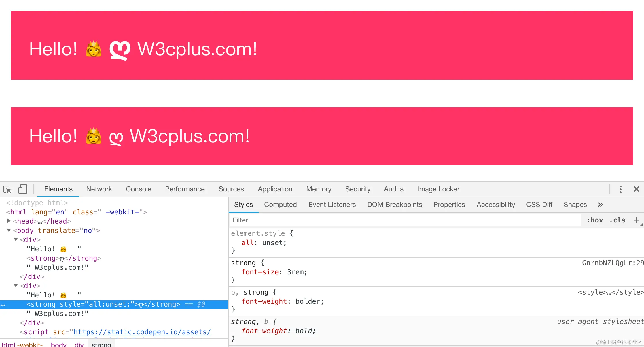
Task: Open the Computed styles tab
Action: (280, 205)
